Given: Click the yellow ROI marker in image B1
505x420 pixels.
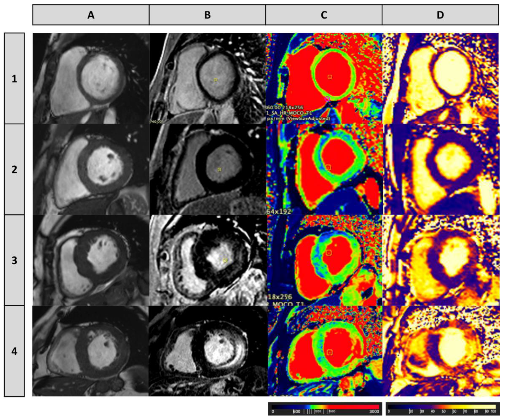Looking at the screenshot, I should click(215, 80).
